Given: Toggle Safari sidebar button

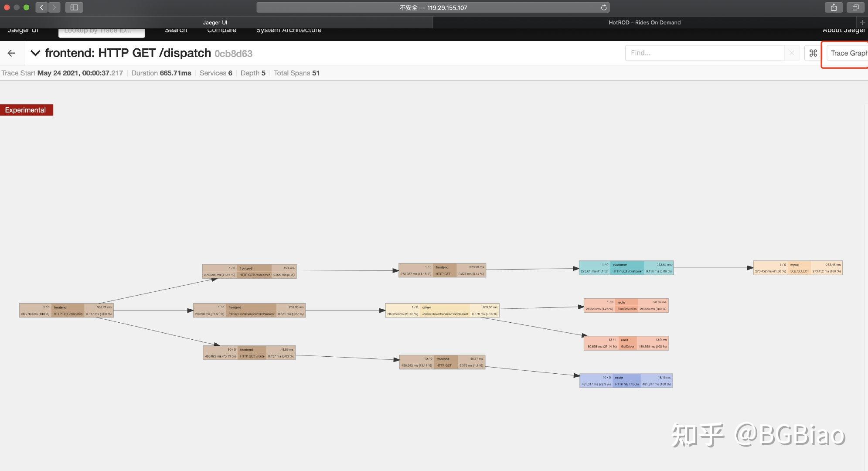Looking at the screenshot, I should click(x=74, y=7).
